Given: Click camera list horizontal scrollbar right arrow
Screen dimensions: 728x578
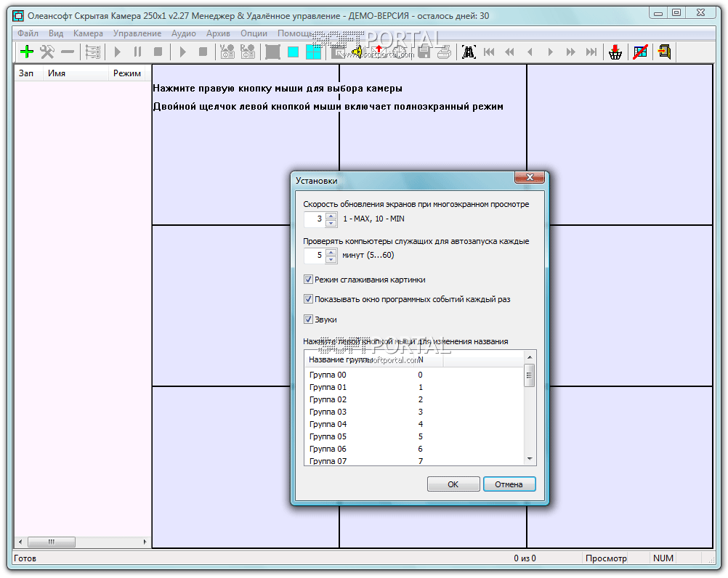Looking at the screenshot, I should 145,542.
